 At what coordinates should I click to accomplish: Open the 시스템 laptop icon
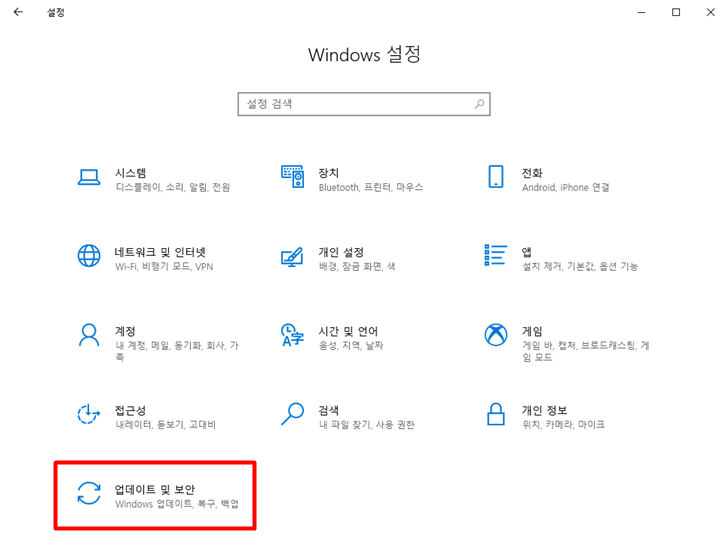pos(89,177)
